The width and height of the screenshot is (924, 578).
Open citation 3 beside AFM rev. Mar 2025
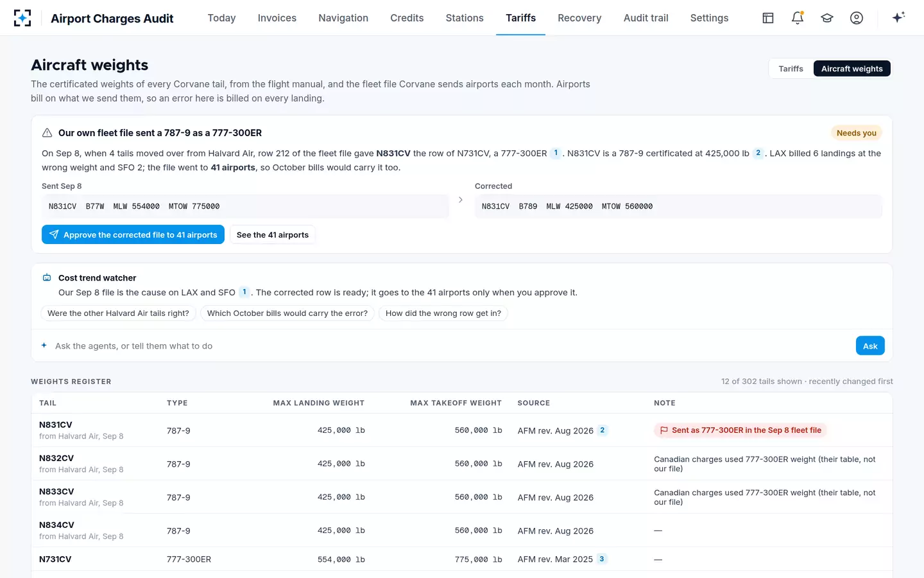(601, 559)
